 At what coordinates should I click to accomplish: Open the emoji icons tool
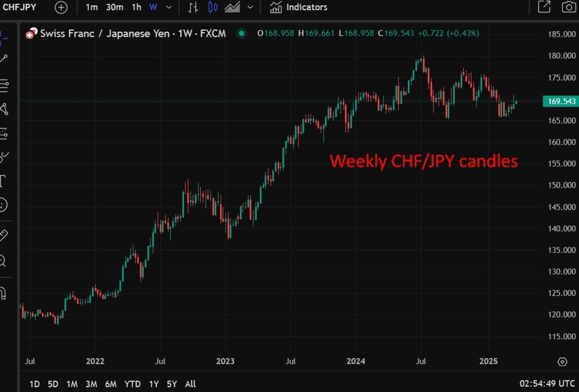coord(3,205)
